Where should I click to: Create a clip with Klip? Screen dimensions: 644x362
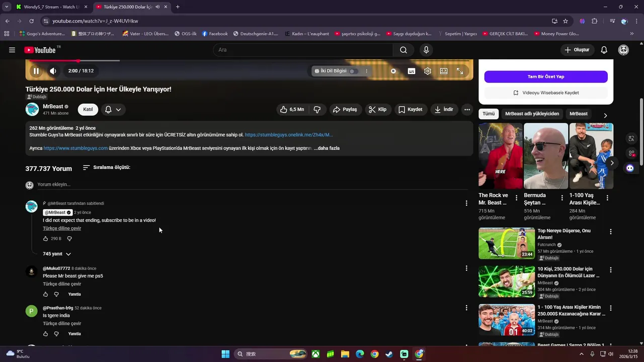click(x=378, y=110)
